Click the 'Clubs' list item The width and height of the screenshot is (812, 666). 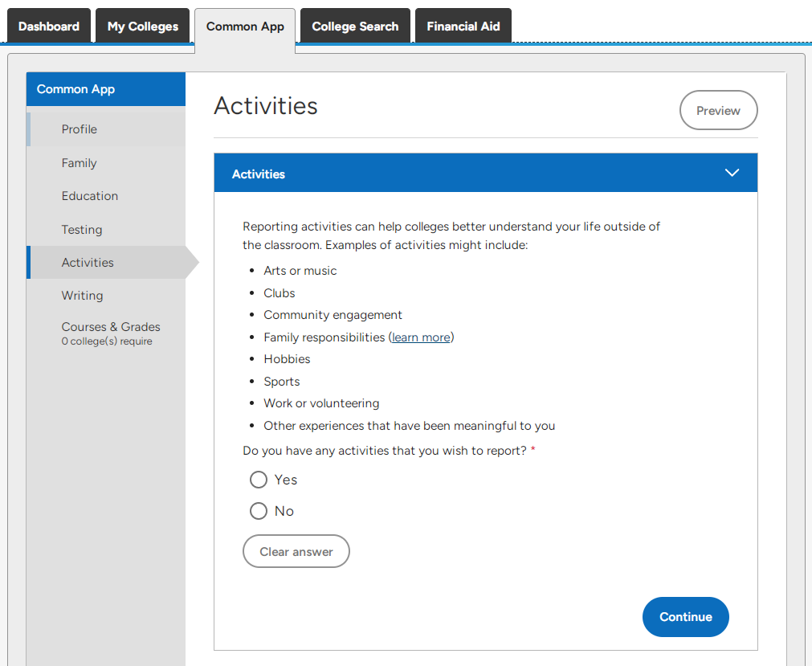(x=280, y=293)
